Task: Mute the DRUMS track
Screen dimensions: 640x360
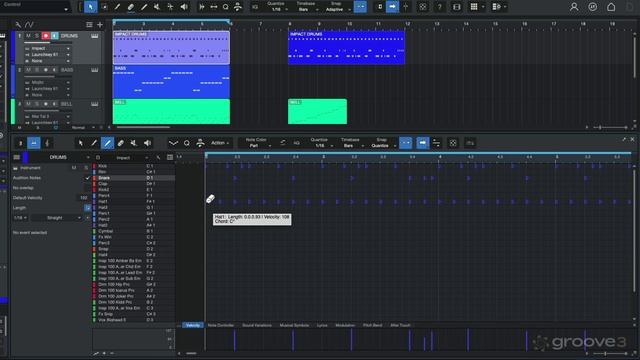Action: [x=28, y=36]
